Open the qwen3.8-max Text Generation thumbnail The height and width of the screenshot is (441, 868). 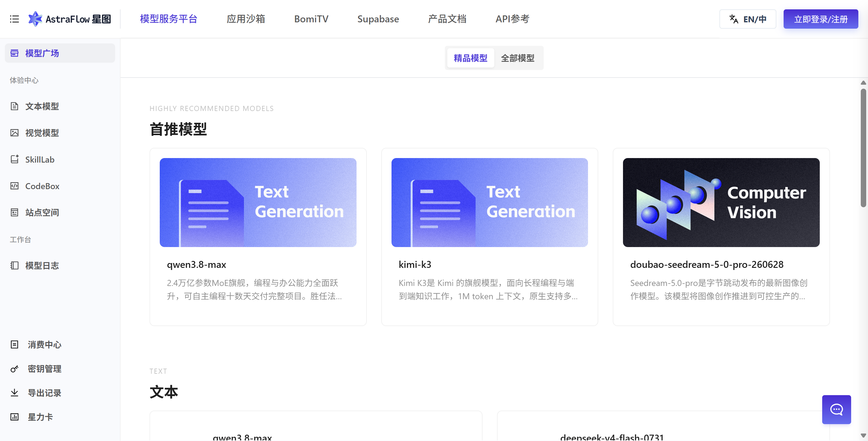[x=258, y=202]
